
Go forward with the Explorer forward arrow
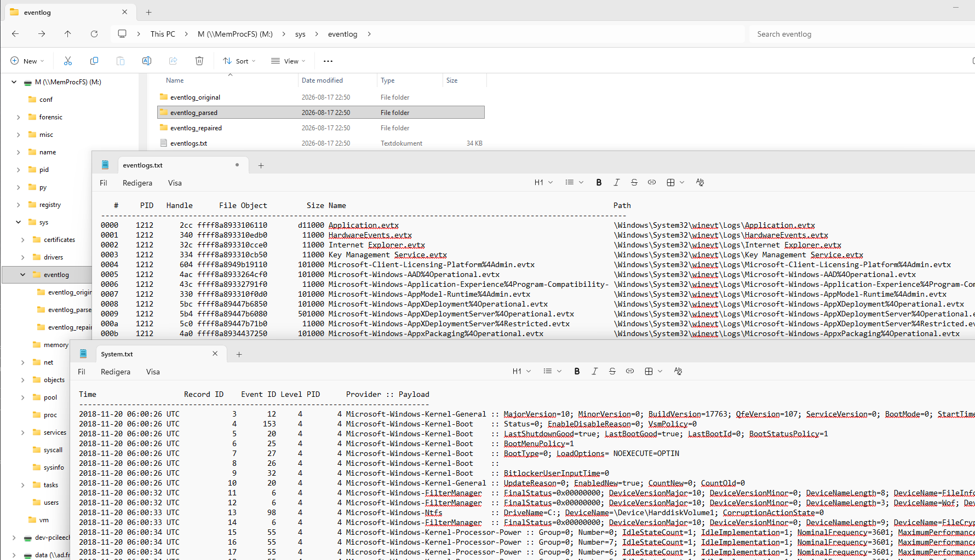pyautogui.click(x=42, y=34)
